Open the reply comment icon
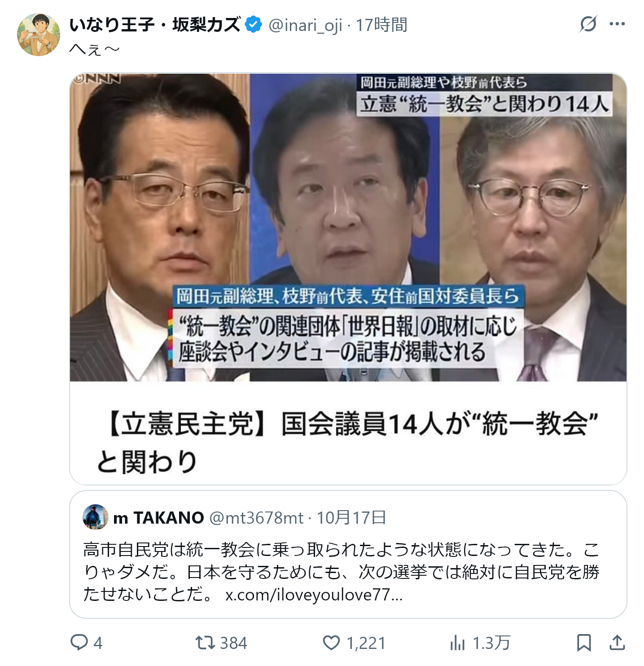Screen dimensions: 644x666 coord(79,642)
